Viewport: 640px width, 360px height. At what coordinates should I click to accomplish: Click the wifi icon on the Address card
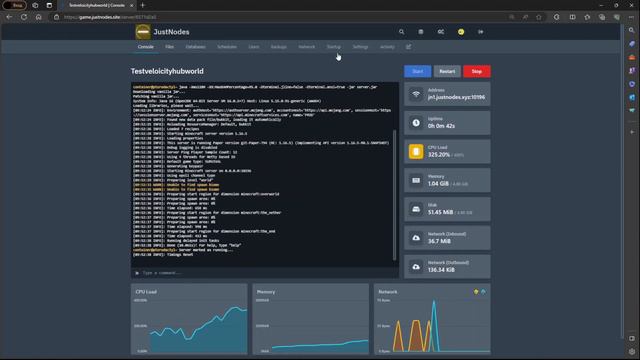point(416,94)
